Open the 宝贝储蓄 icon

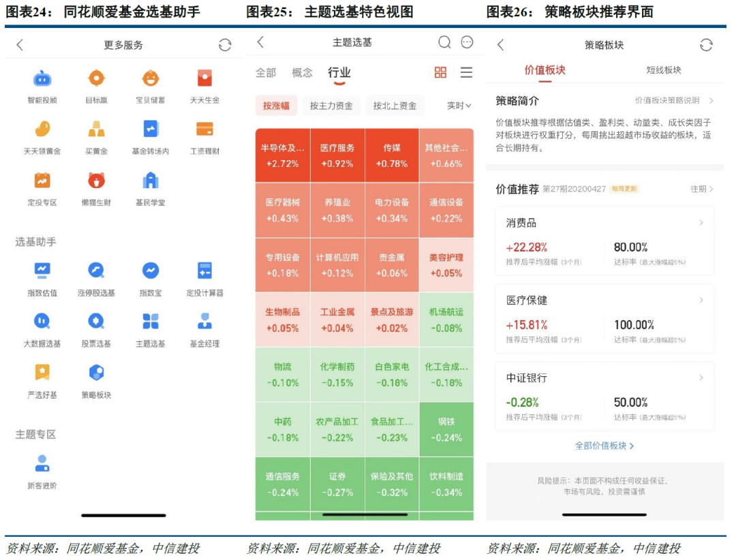(151, 78)
